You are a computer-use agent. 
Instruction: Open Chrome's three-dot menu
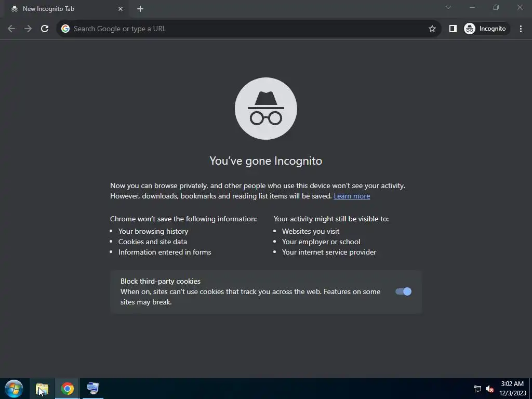click(x=521, y=29)
